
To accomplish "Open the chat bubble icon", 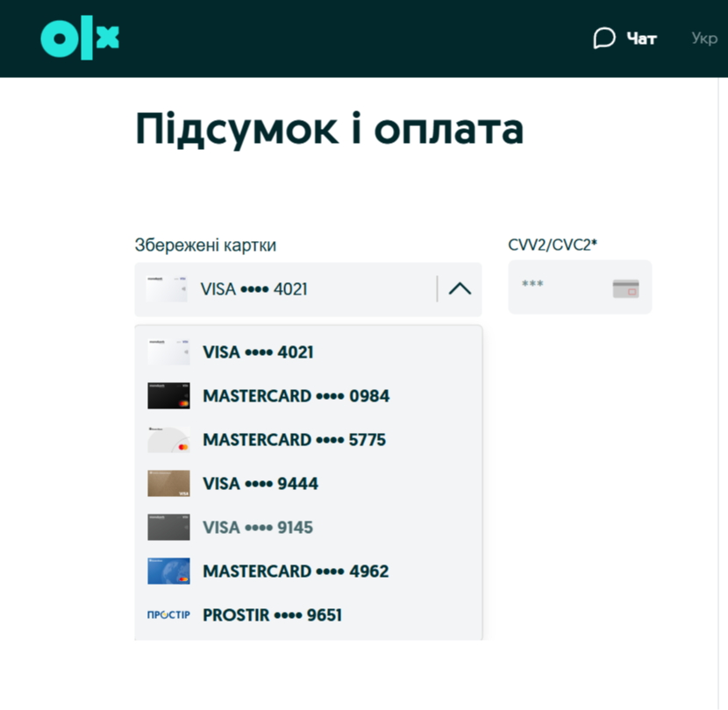I will coord(604,38).
